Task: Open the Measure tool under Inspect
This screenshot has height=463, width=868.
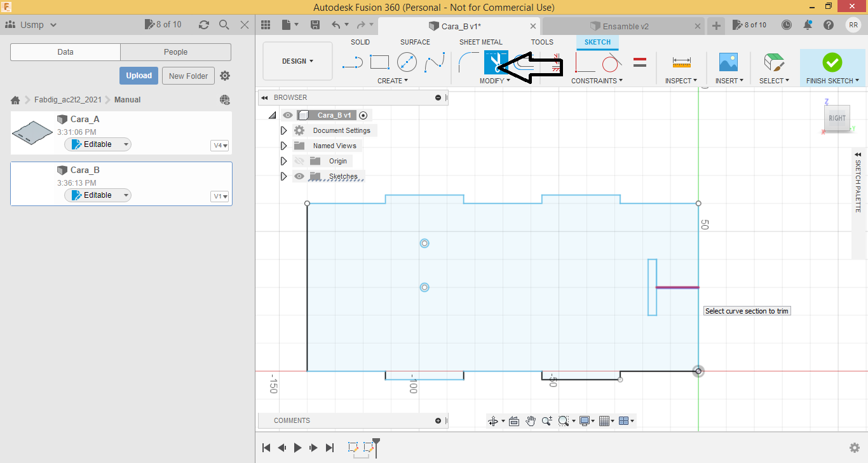Action: coord(681,62)
